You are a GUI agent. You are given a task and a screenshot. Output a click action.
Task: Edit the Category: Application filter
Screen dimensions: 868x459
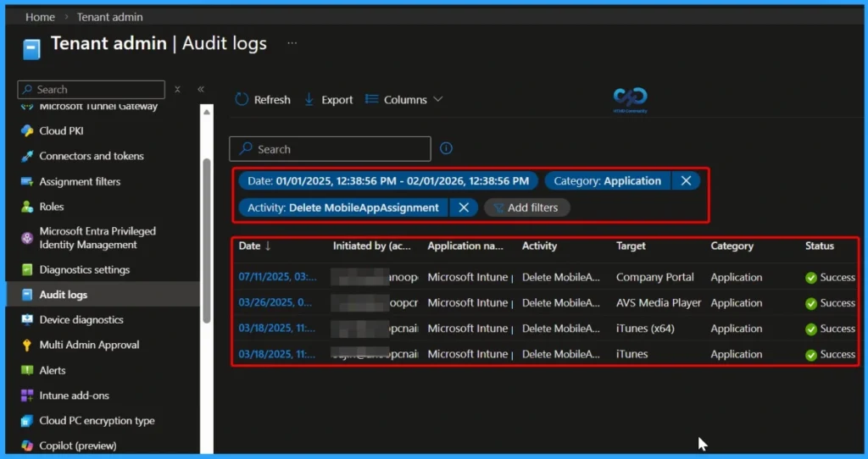[x=607, y=181]
